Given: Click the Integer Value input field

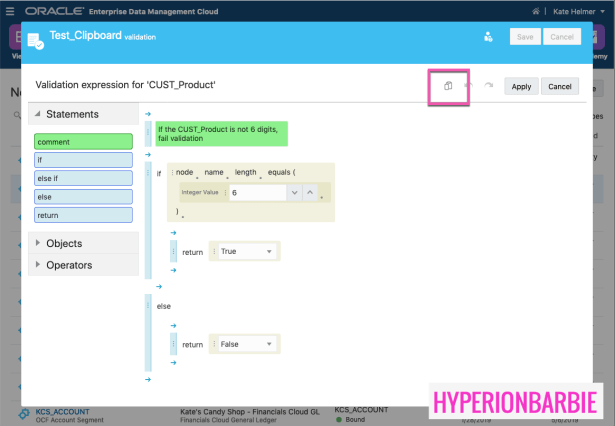Looking at the screenshot, I should pos(257,192).
